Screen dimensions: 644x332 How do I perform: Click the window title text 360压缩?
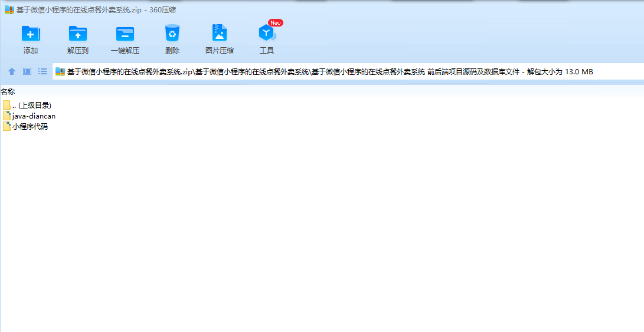pyautogui.click(x=163, y=10)
